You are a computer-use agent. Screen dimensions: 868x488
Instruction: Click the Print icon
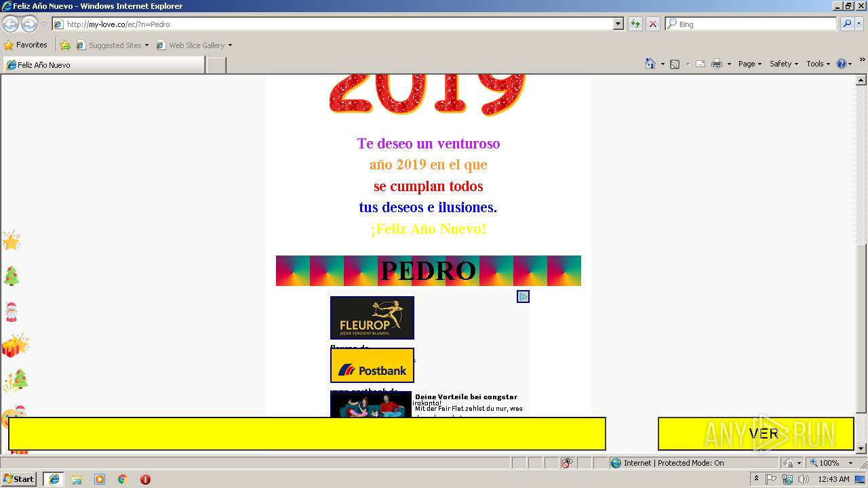[x=717, y=64]
